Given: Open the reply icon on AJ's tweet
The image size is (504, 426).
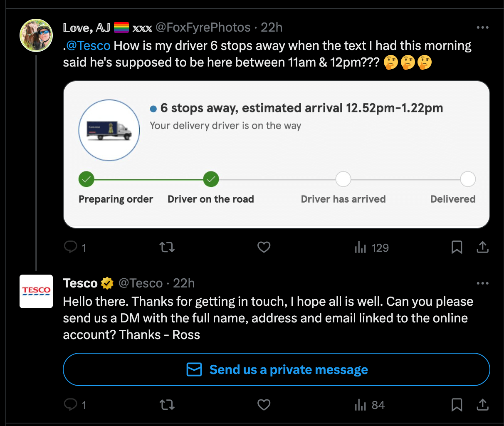Looking at the screenshot, I should click(x=70, y=247).
